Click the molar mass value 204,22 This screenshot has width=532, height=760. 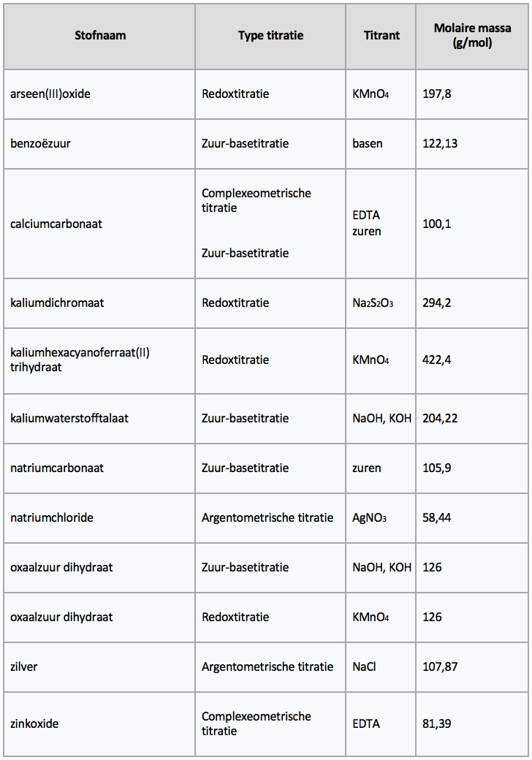click(x=441, y=418)
